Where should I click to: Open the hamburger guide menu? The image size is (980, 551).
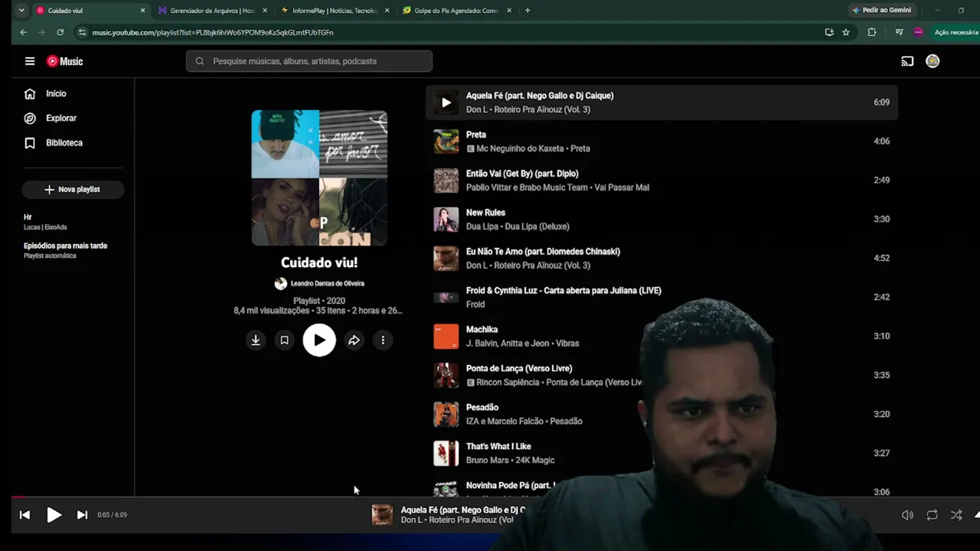[x=30, y=61]
